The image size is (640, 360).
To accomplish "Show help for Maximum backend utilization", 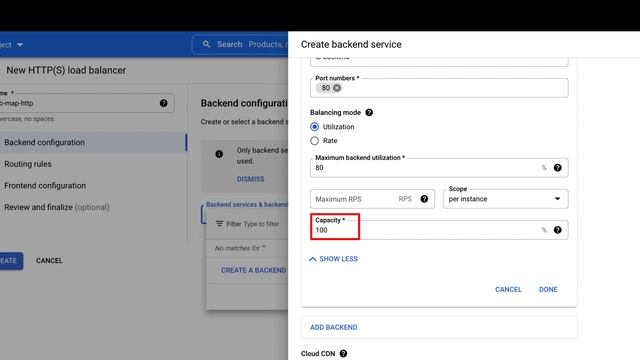I will click(558, 168).
